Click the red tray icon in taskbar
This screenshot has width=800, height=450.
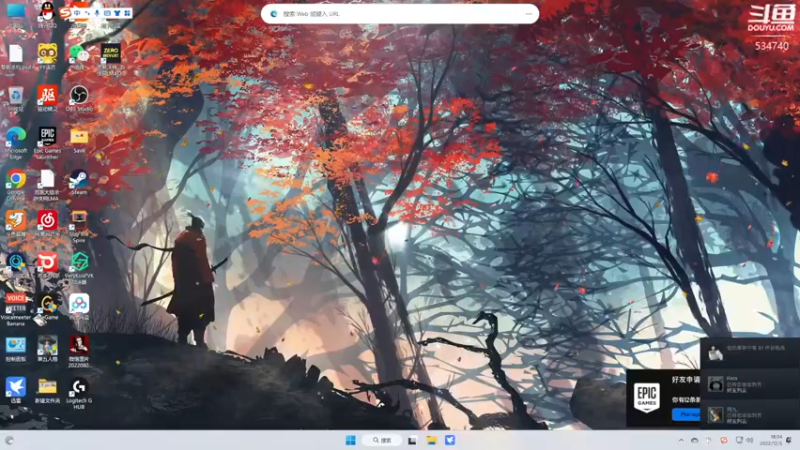tap(723, 440)
